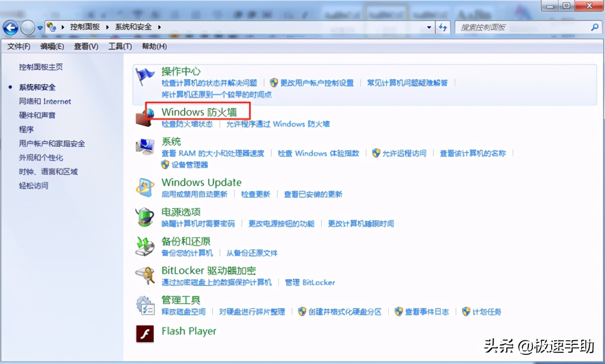Click the BitLocker 驱动器加密 key icon

point(145,275)
